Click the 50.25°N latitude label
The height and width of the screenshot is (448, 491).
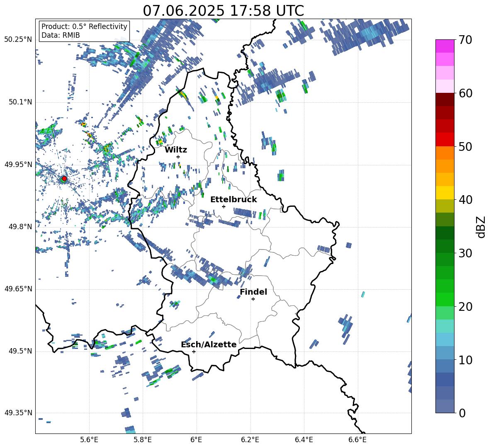click(18, 40)
